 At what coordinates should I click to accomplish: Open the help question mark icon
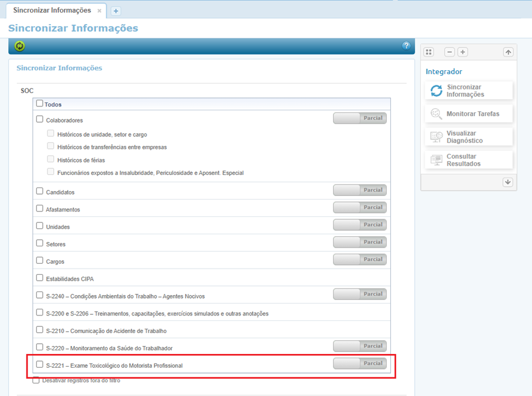[407, 46]
